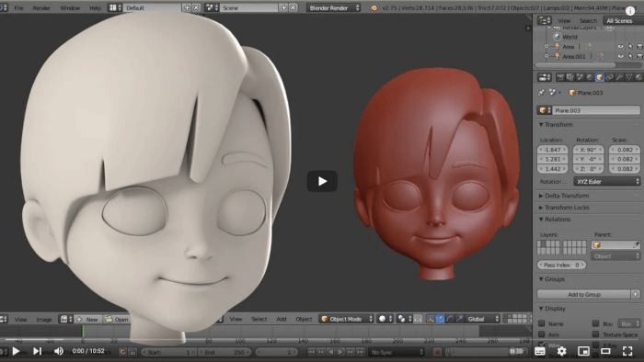
Task: Mute the video volume speaker icon
Action: [59, 351]
